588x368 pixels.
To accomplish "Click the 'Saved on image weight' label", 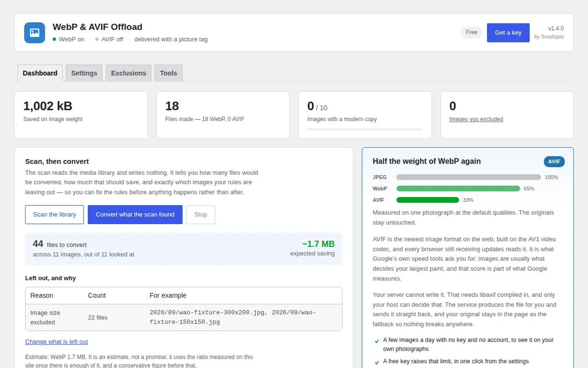I will [53, 119].
